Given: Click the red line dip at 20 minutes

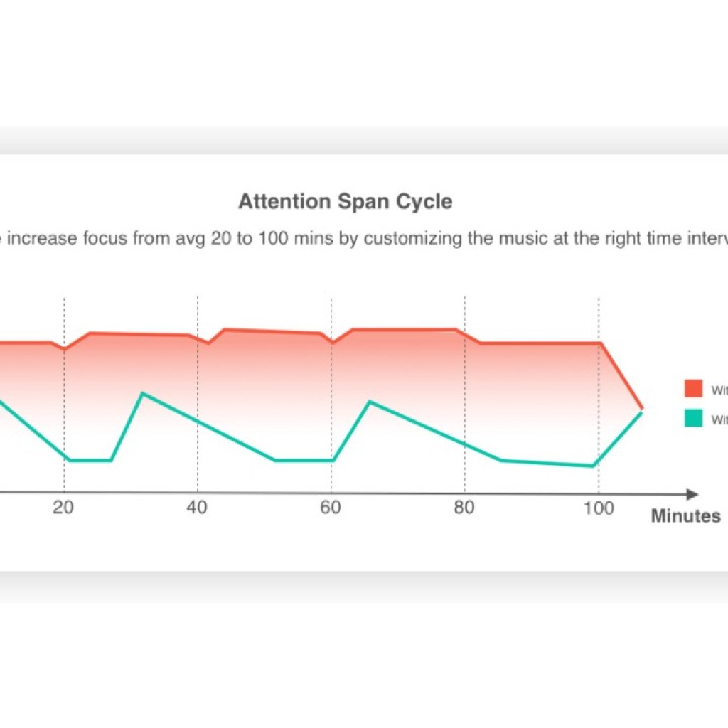Looking at the screenshot, I should click(64, 349).
